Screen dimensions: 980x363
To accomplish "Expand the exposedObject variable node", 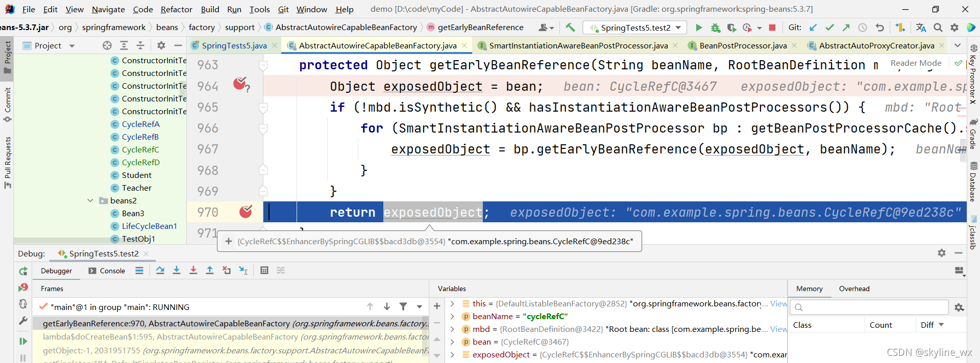I will [x=452, y=354].
